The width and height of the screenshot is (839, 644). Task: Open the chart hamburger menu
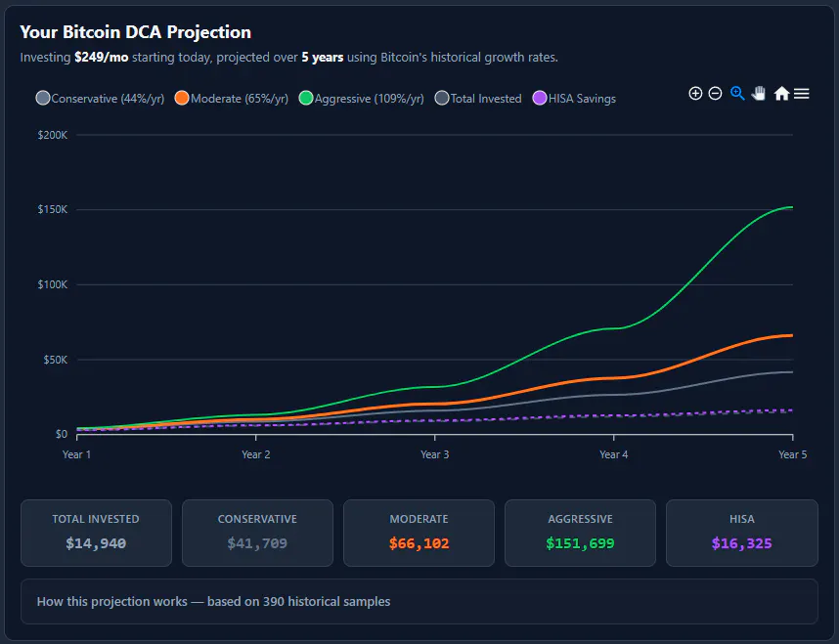coord(801,94)
